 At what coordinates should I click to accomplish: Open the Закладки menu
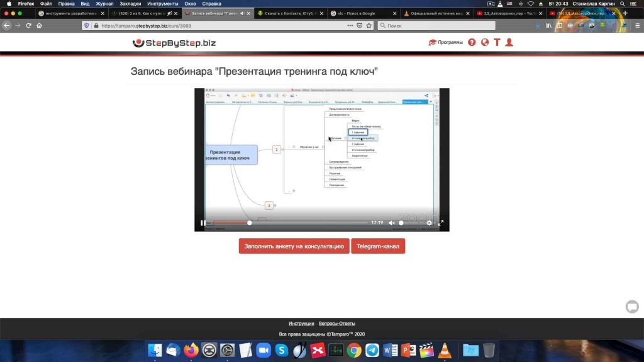click(130, 4)
